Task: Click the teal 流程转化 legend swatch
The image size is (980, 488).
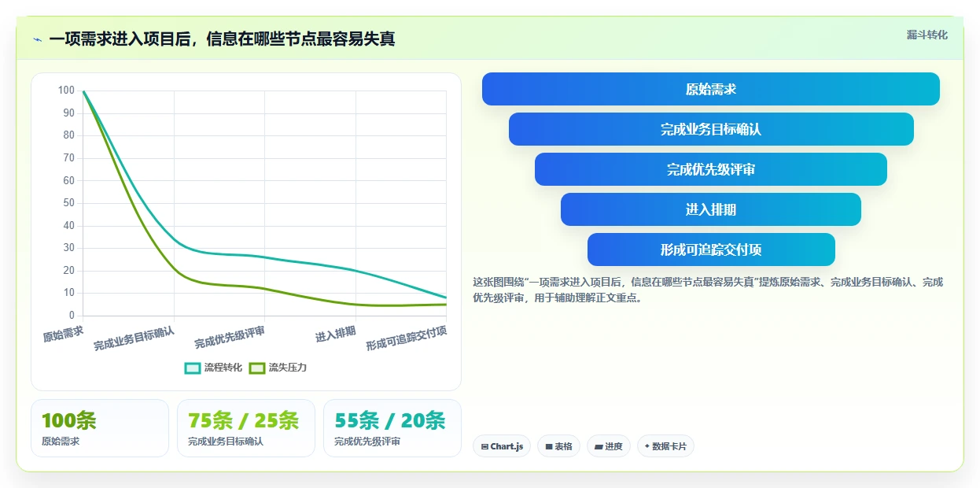Action: [193, 368]
